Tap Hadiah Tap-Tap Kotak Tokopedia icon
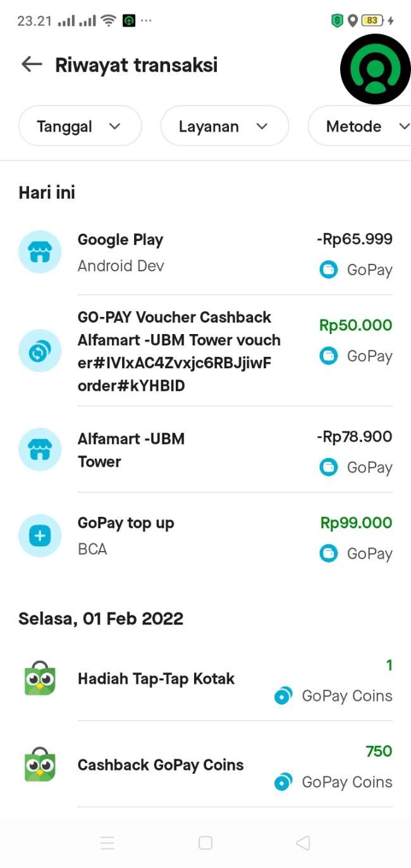This screenshot has width=411, height=868. [40, 679]
